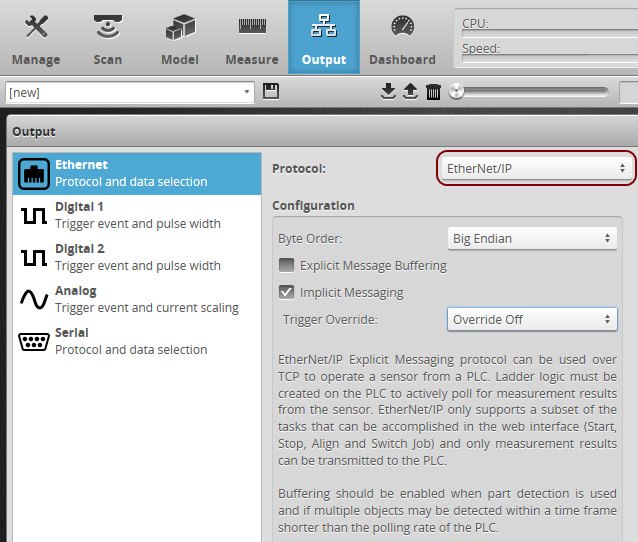The height and width of the screenshot is (542, 638).
Task: Click the 'Byte Order:' label
Action: [x=310, y=238]
